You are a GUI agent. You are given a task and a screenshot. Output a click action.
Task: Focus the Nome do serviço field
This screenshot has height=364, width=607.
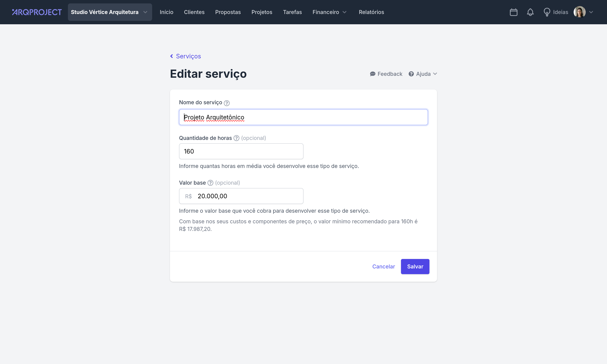pos(303,117)
